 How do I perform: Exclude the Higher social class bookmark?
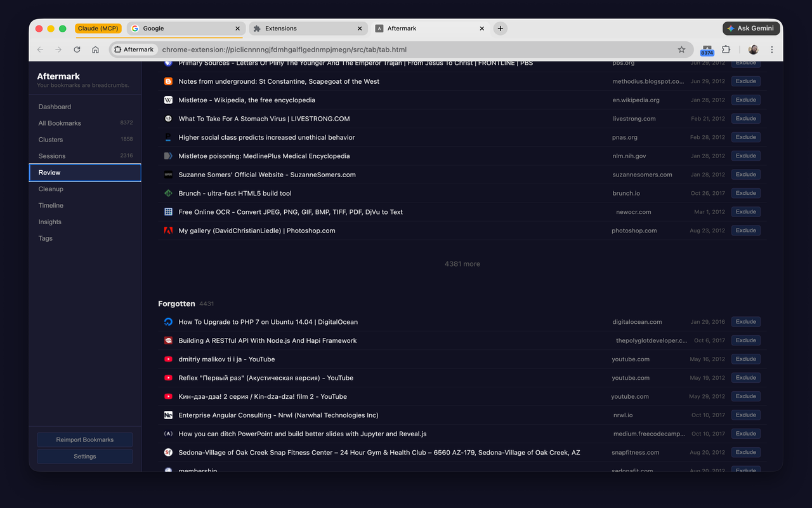[x=746, y=137]
